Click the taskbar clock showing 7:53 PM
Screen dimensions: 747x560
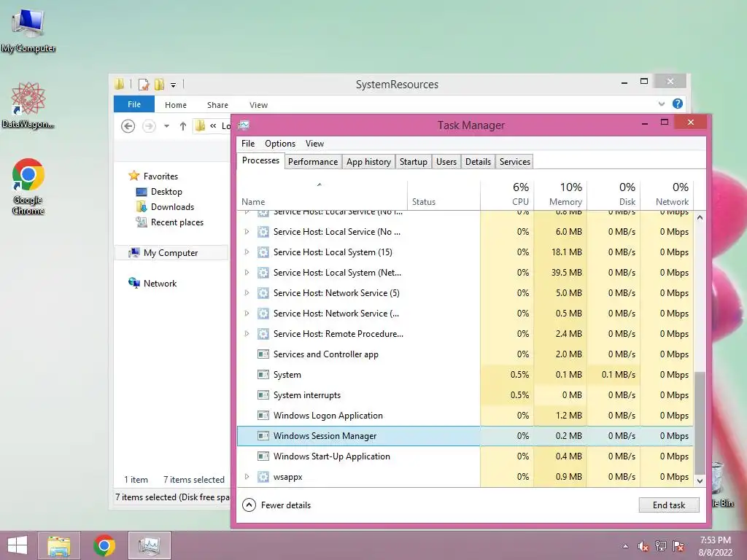pos(715,546)
